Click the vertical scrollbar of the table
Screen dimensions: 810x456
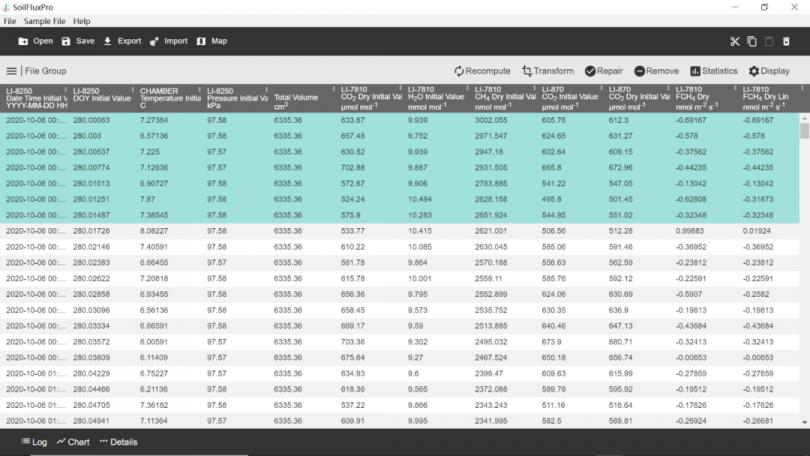click(x=803, y=270)
